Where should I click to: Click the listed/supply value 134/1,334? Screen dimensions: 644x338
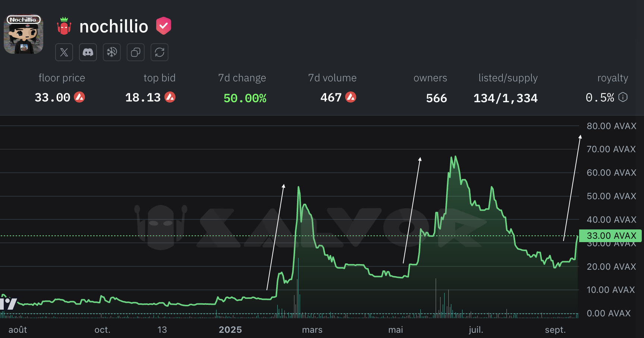pyautogui.click(x=505, y=98)
